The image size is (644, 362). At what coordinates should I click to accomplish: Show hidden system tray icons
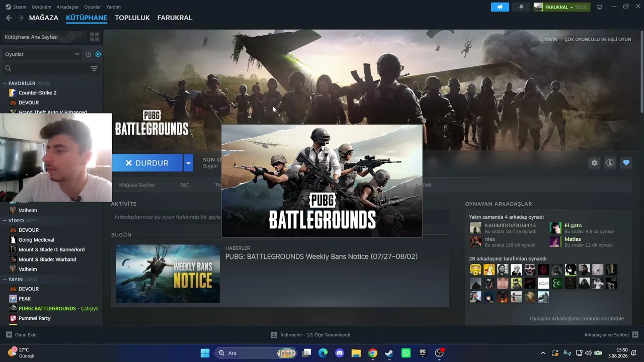coord(542,353)
